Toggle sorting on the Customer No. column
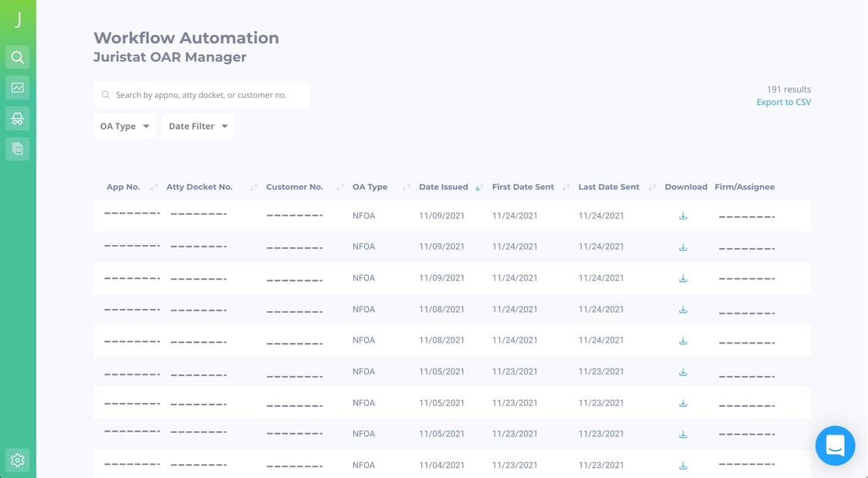Viewport: 868px width, 478px height. (338, 186)
